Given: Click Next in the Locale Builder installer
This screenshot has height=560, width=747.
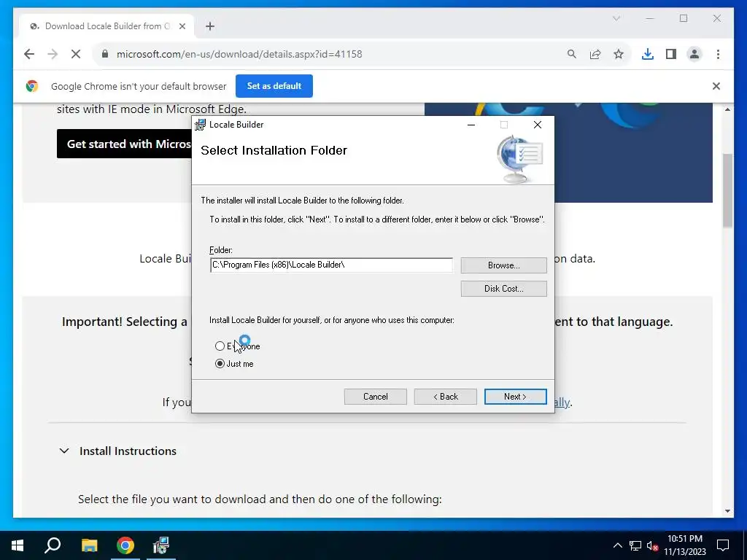Looking at the screenshot, I should pyautogui.click(x=516, y=397).
